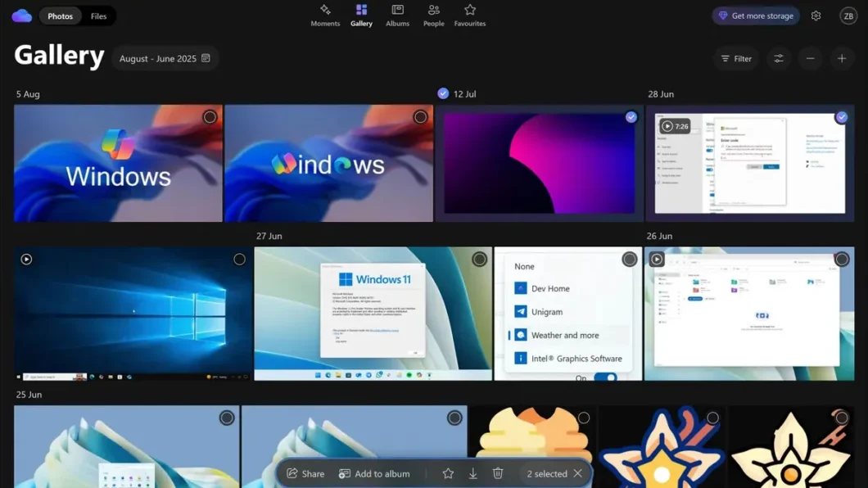The width and height of the screenshot is (868, 488).
Task: Open the August - June 2025 date picker
Action: [x=165, y=58]
